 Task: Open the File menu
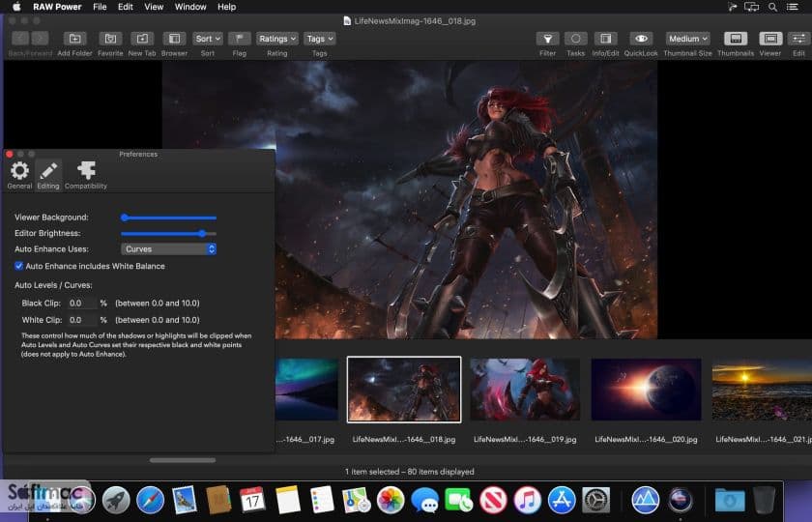(x=100, y=7)
